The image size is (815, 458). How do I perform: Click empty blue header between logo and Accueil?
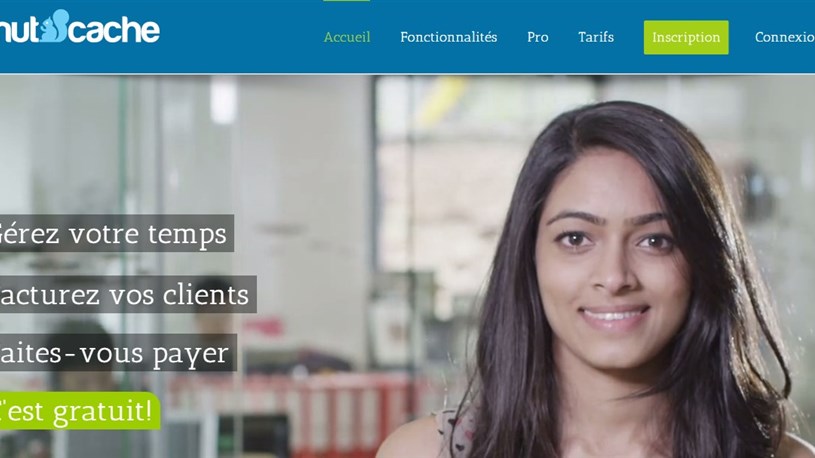[x=239, y=36]
